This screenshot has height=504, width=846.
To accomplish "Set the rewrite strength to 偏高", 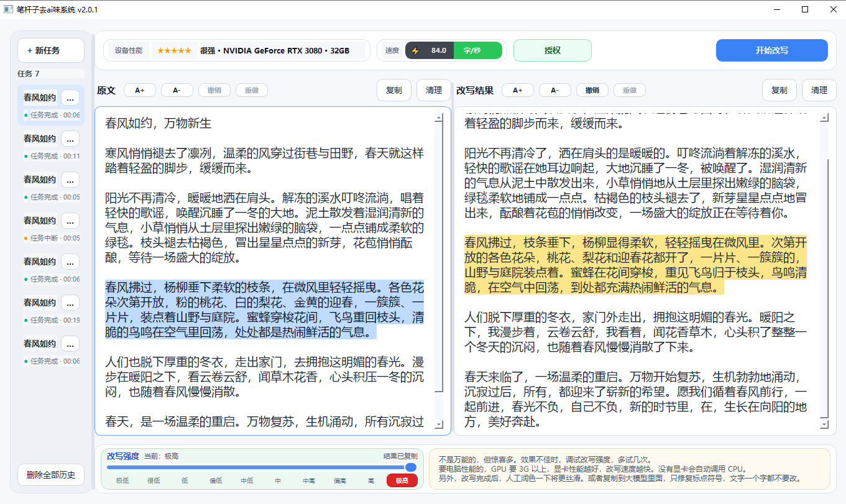I will point(340,480).
